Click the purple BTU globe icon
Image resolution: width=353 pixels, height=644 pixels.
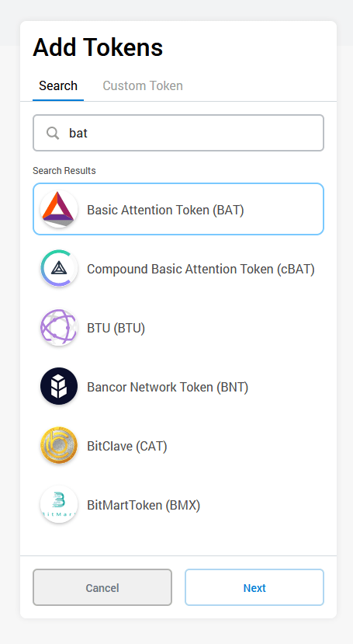tap(59, 328)
